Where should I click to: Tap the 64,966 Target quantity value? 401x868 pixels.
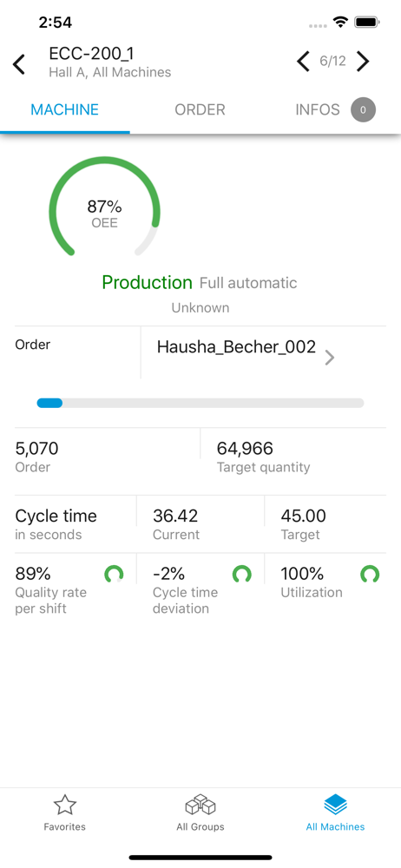point(245,449)
